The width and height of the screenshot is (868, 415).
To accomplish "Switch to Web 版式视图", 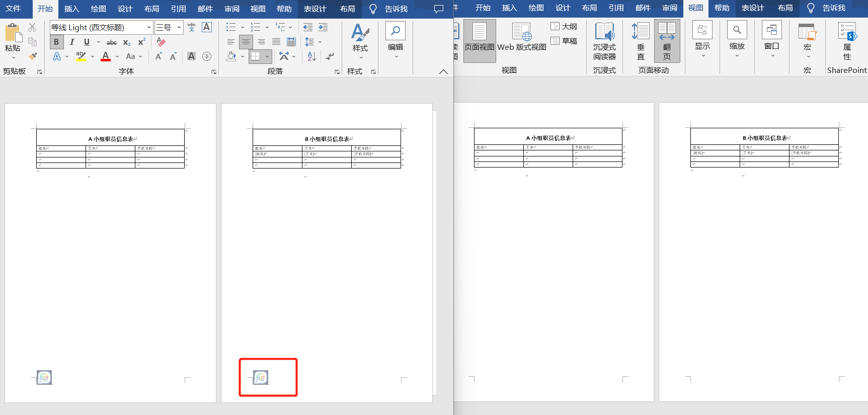I will (x=522, y=38).
